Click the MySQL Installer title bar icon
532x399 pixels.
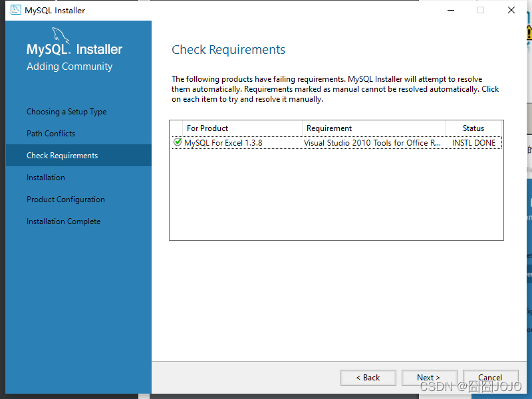pyautogui.click(x=15, y=10)
